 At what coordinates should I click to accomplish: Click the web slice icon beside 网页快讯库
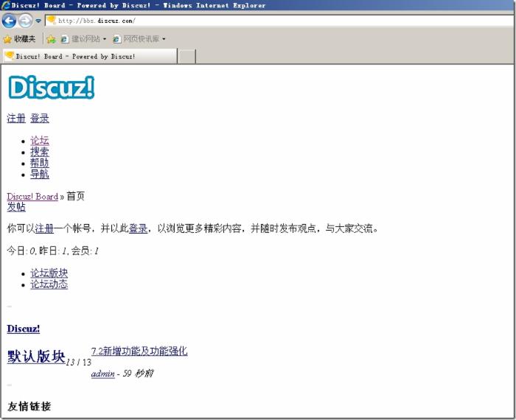click(116, 39)
